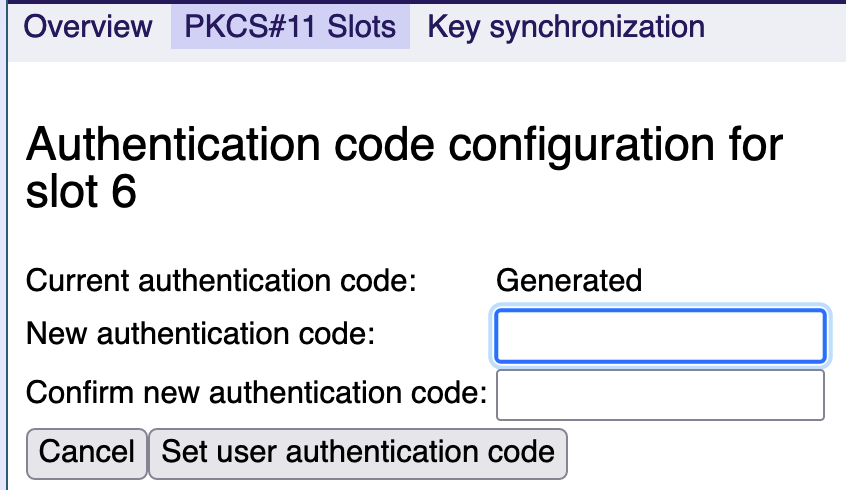
Task: Click the "Confirm new authentication code:" label
Action: pyautogui.click(x=256, y=392)
